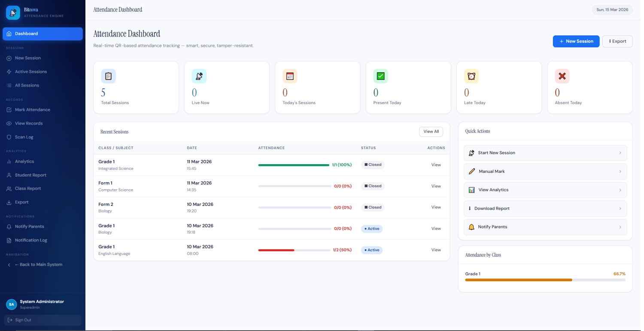This screenshot has width=644, height=331.
Task: Click the System Administrator name
Action: [42, 302]
